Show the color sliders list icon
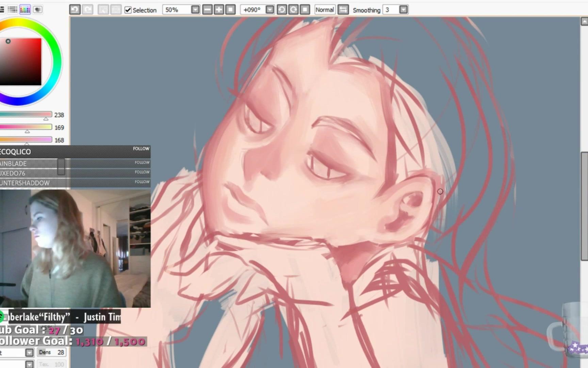Image resolution: width=588 pixels, height=368 pixels. pyautogui.click(x=13, y=10)
